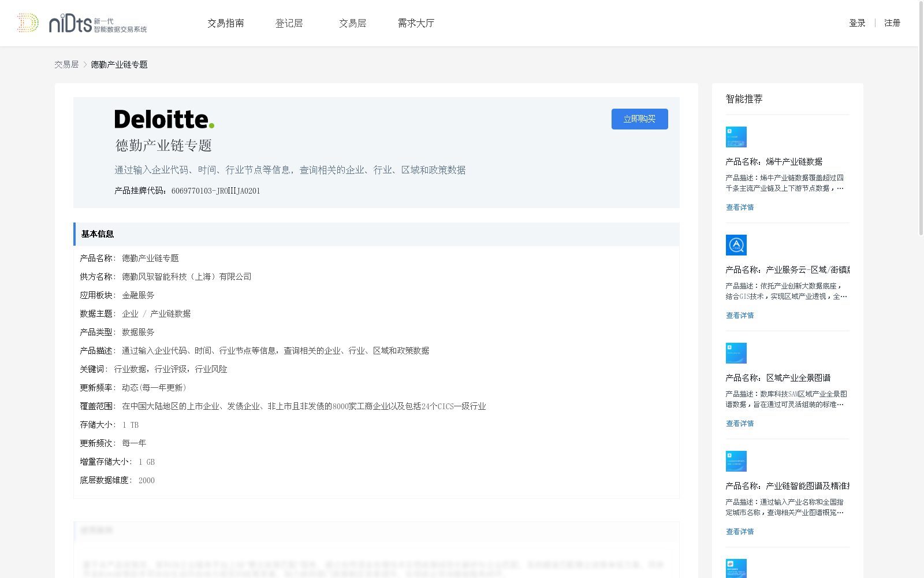Click the 德勤产业链专题 breadcrumb text
The width and height of the screenshot is (924, 578).
click(x=119, y=65)
